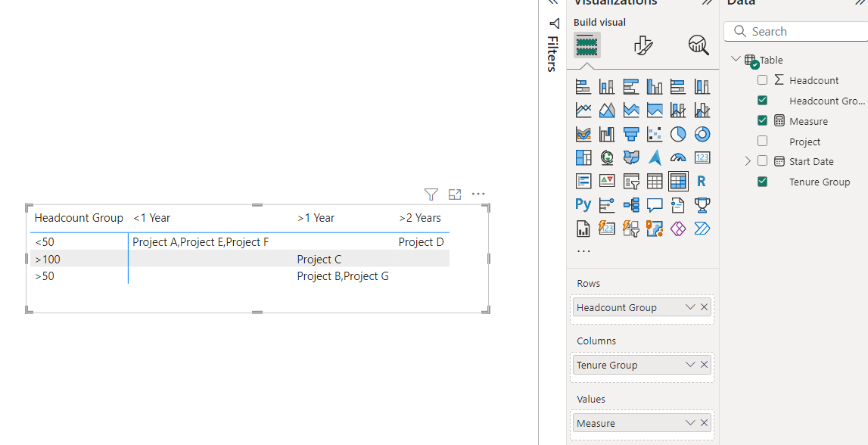Screen dimensions: 868x445
Task: Insert the Filled map visual
Action: tap(631, 157)
